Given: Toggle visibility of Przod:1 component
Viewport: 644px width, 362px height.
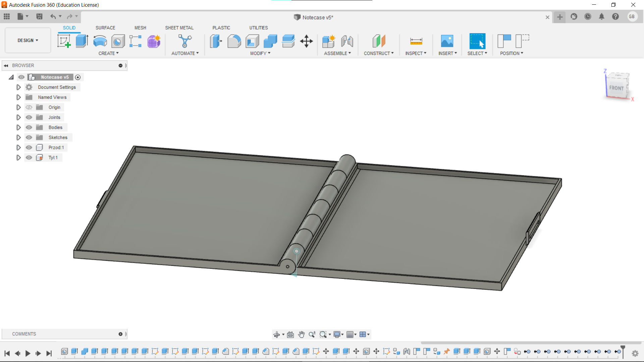Looking at the screenshot, I should [29, 147].
